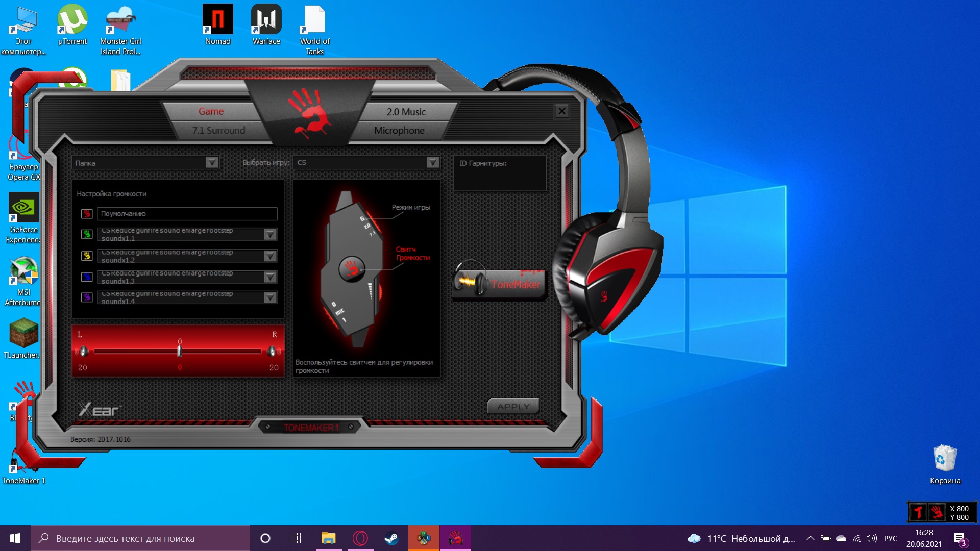
Task: Open the CS game selection dropdown
Action: point(432,163)
